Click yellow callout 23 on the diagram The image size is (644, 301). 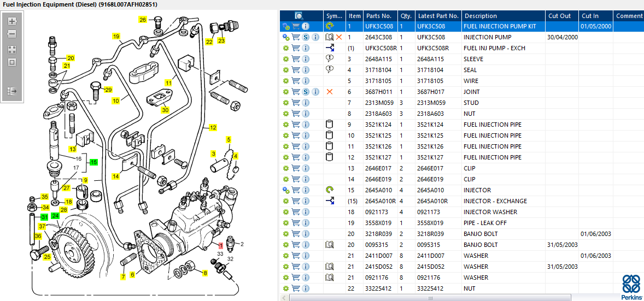pyautogui.click(x=221, y=40)
